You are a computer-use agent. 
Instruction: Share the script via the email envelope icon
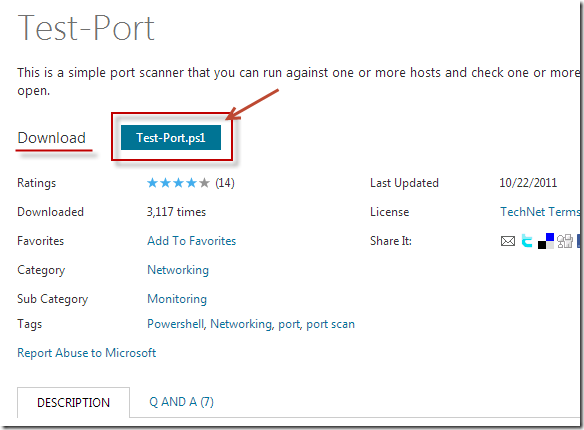(508, 241)
